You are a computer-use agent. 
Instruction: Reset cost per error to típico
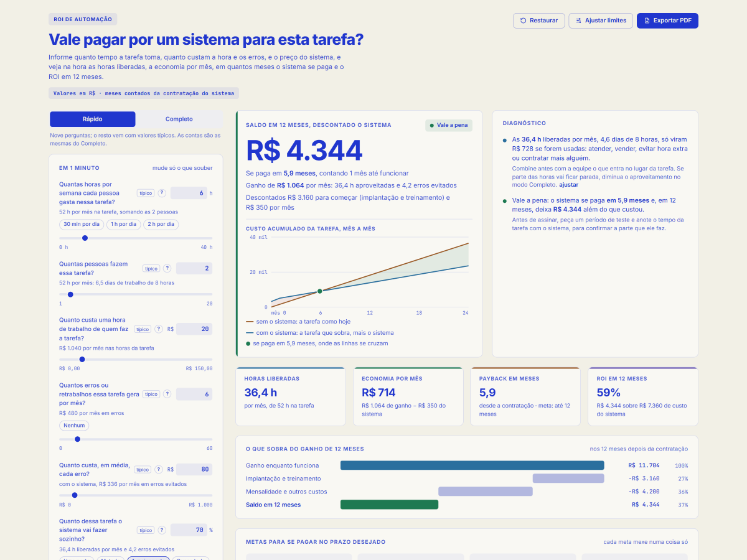143,469
